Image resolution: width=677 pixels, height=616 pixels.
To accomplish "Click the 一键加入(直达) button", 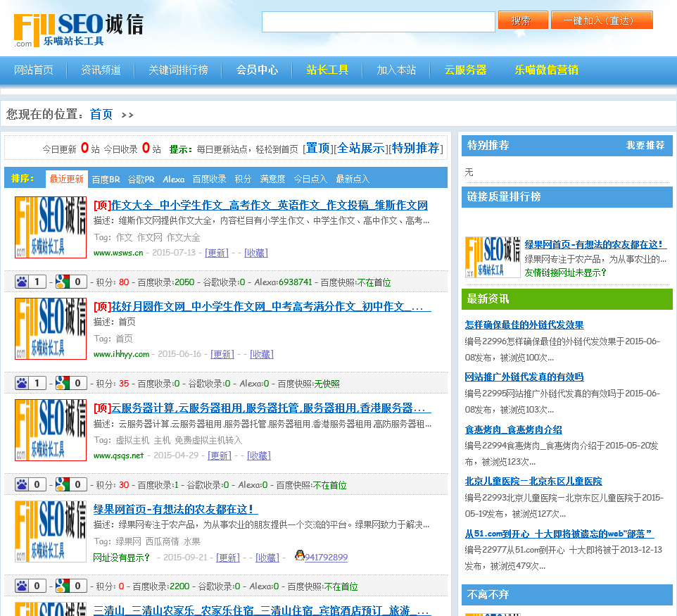I will tap(602, 20).
